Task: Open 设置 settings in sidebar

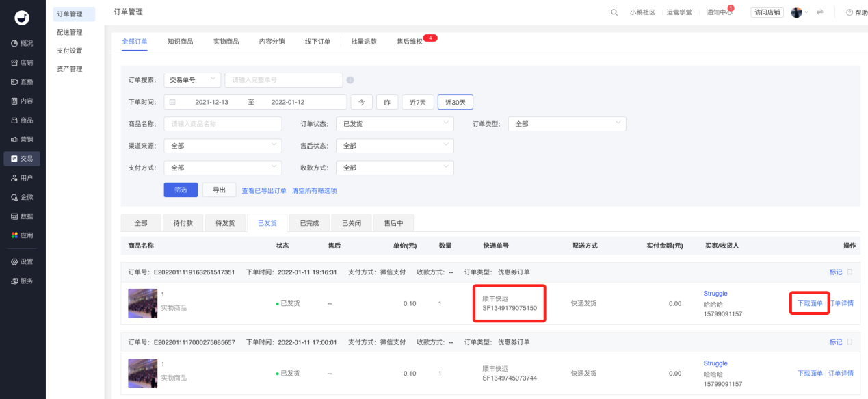Action: pos(22,261)
